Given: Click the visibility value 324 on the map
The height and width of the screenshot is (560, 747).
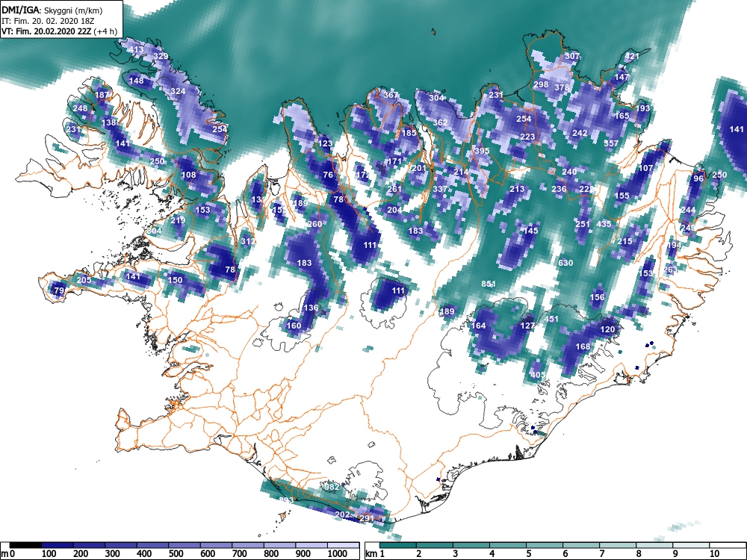Looking at the screenshot, I should (178, 91).
